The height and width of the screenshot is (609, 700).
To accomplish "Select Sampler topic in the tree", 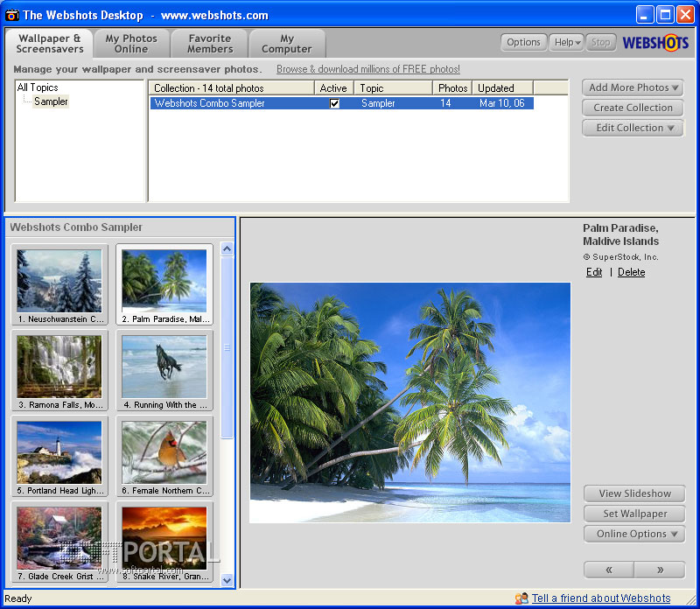I will tap(51, 101).
